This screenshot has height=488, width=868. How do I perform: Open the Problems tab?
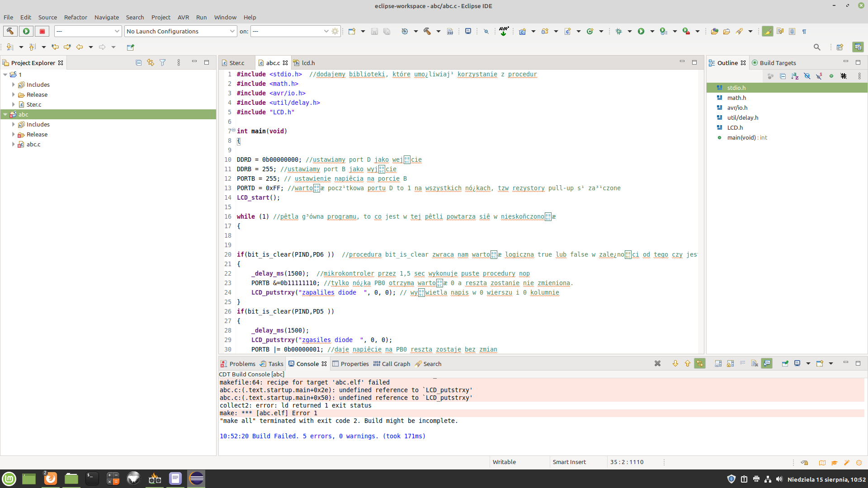click(242, 364)
